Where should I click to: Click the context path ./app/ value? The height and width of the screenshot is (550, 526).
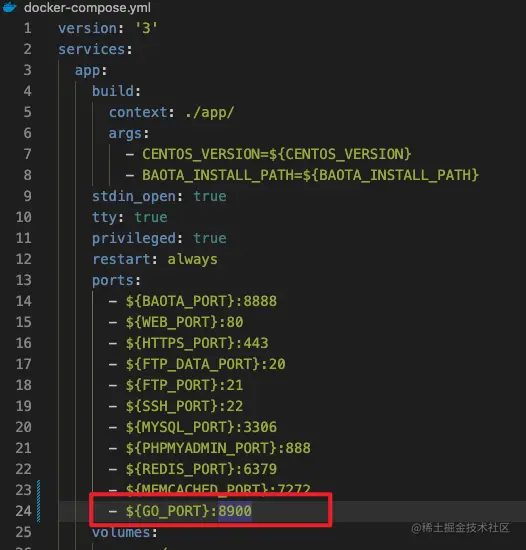point(209,113)
